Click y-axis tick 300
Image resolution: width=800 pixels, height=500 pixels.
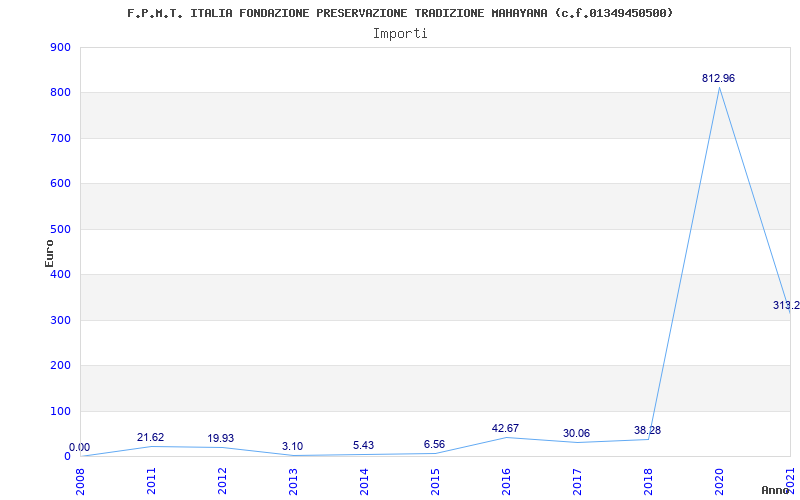60,320
